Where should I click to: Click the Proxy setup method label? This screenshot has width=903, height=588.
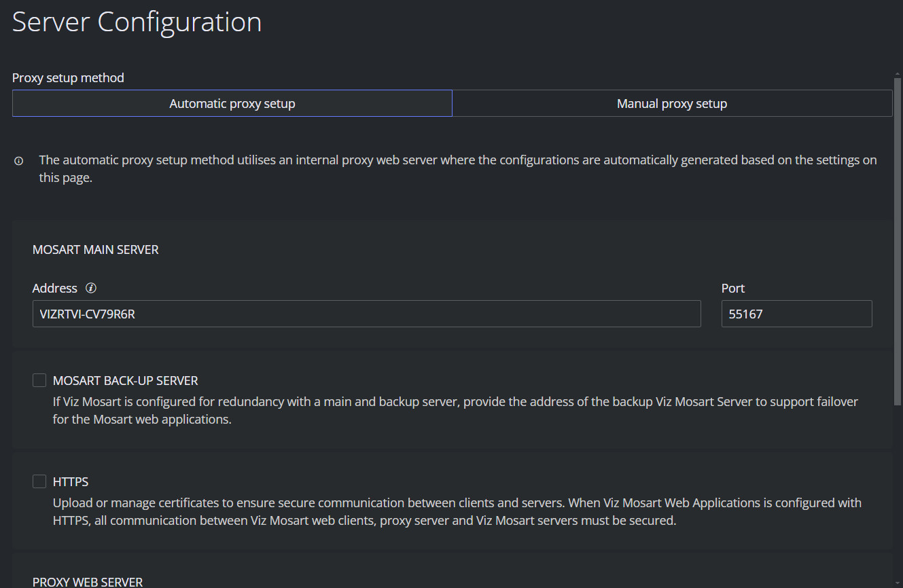click(x=68, y=78)
